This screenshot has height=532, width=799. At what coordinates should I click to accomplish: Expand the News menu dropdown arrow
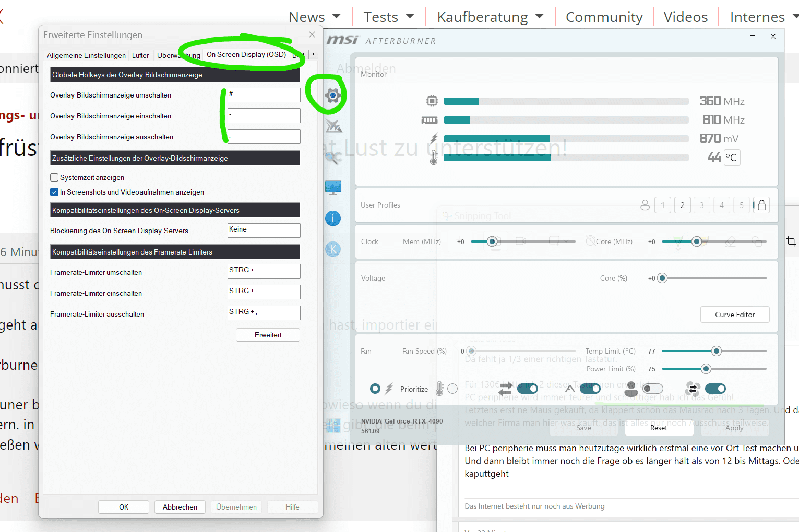337,17
